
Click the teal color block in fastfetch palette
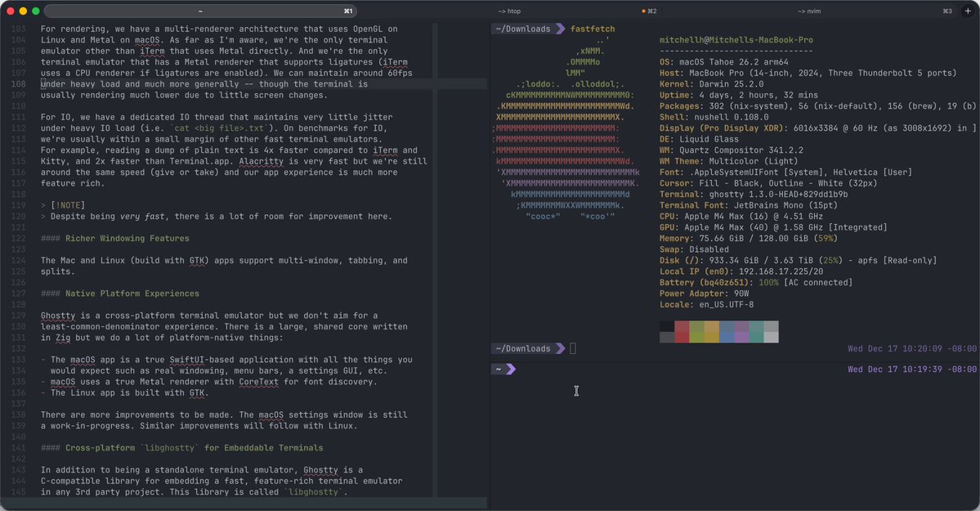point(756,331)
